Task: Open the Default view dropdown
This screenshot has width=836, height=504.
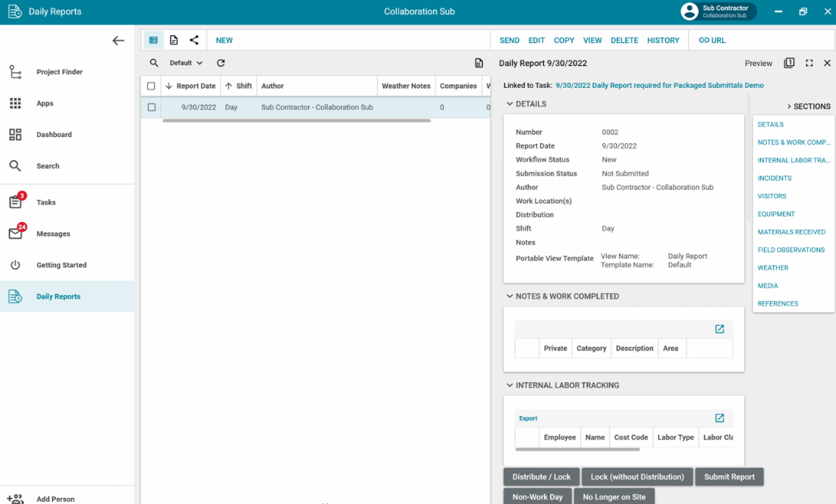Action: tap(186, 63)
